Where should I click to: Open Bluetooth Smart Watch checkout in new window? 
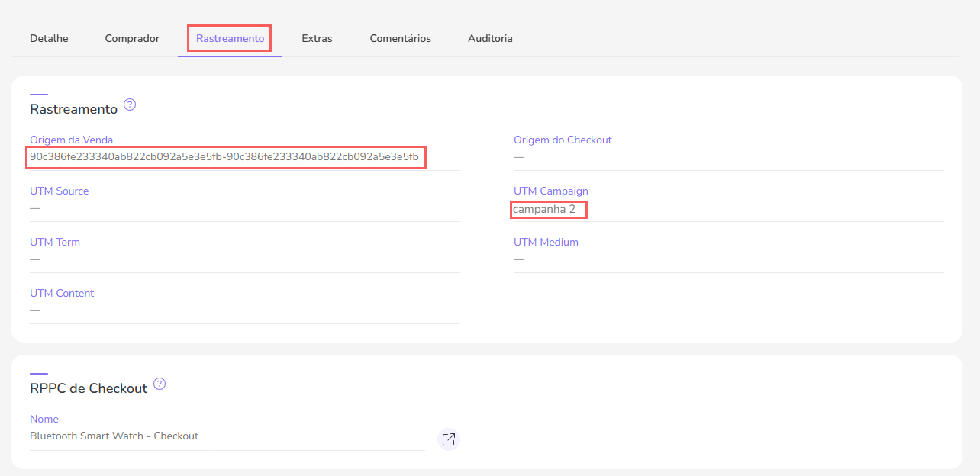click(448, 439)
